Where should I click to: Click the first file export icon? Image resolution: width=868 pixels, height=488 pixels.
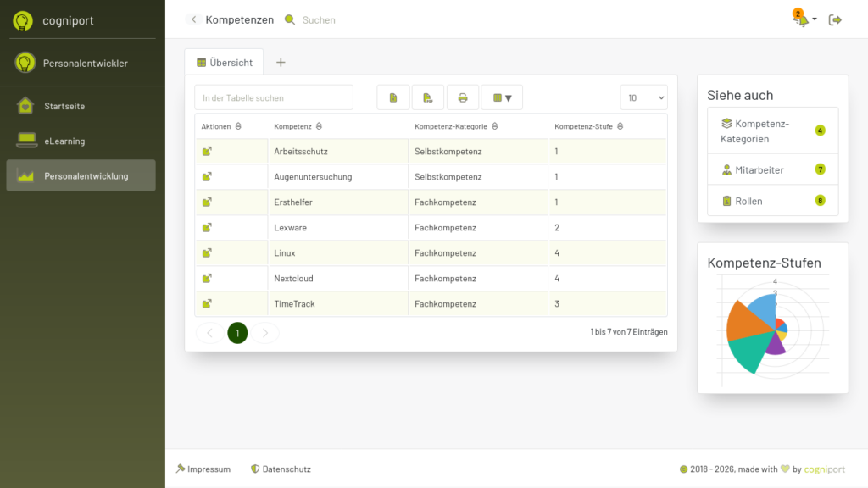coord(393,97)
